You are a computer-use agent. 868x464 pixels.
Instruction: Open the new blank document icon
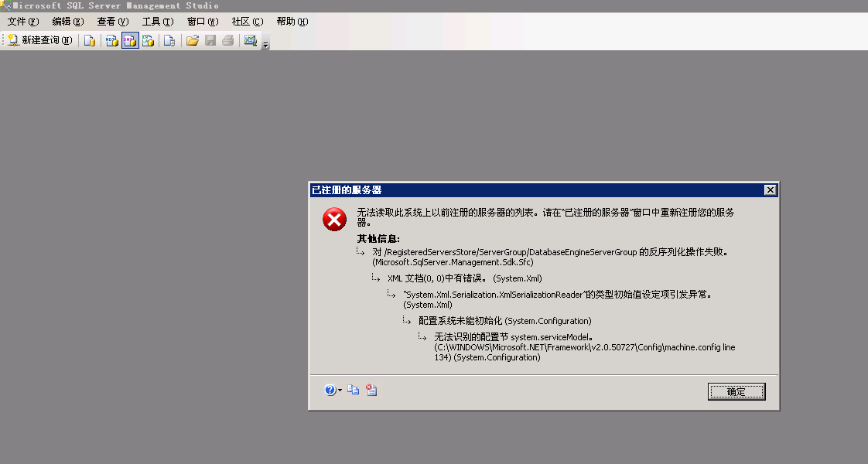pos(169,39)
